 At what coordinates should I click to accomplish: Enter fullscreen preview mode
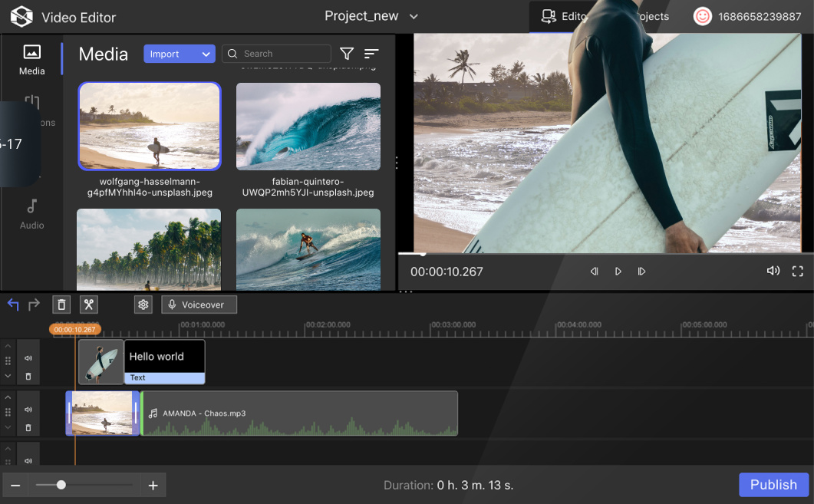(797, 272)
